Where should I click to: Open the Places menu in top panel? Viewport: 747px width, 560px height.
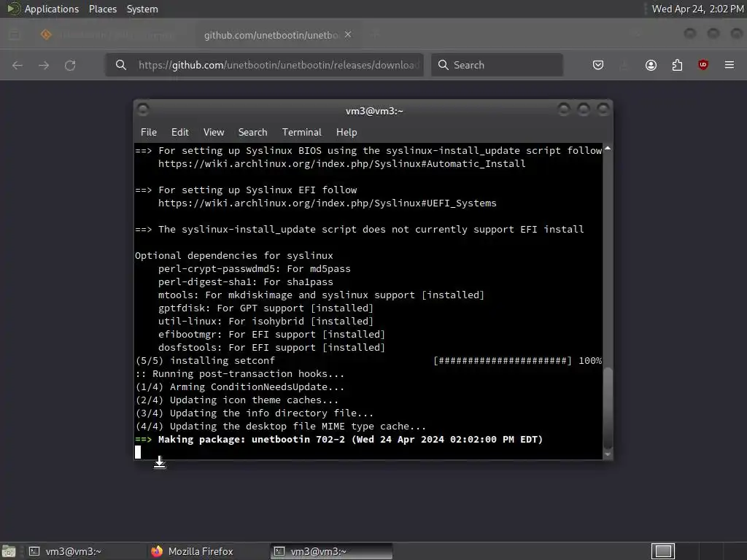[x=102, y=9]
